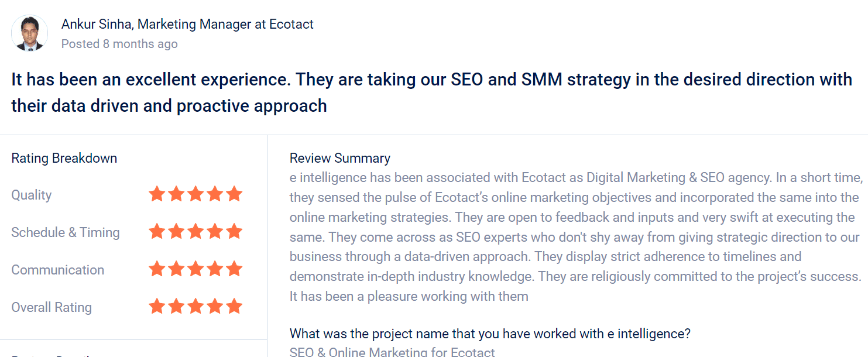Click the first star in Communication rating

(157, 269)
